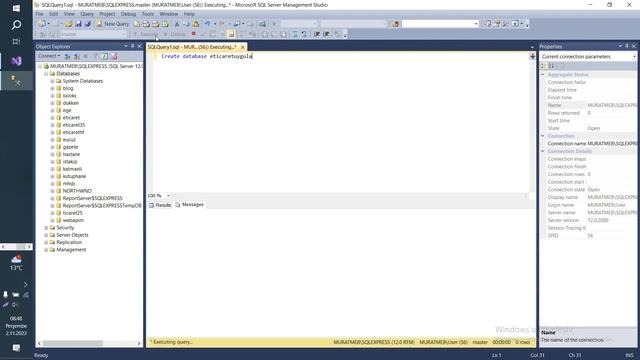Switch to the Results tab
Screen dimensions: 640x360
pos(160,205)
